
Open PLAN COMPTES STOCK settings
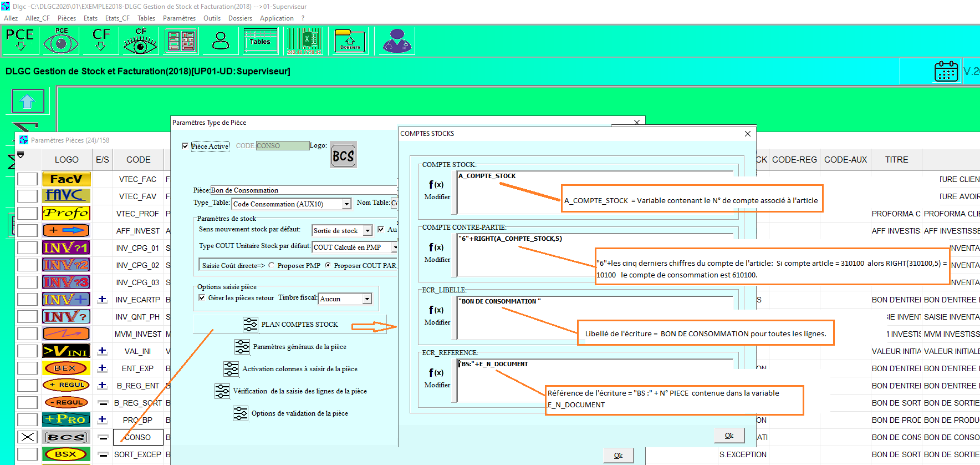(x=251, y=325)
